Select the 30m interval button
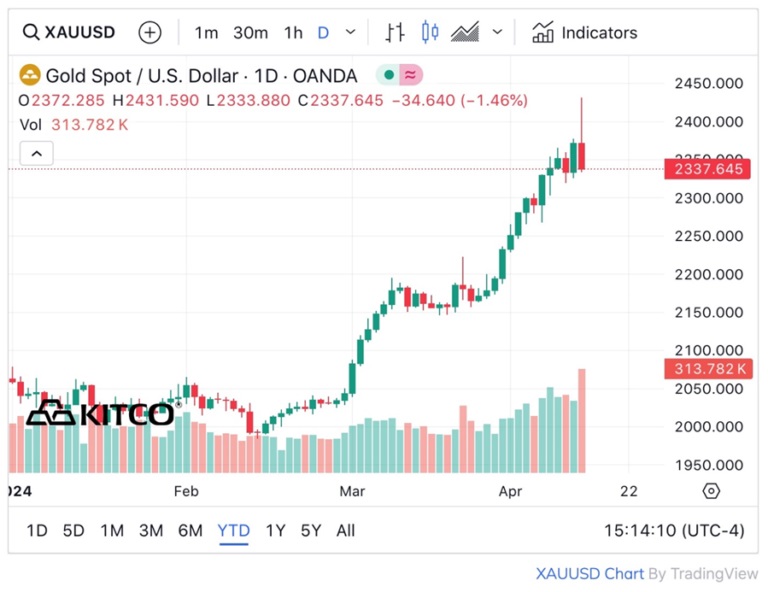This screenshot has height=592, width=768. pyautogui.click(x=250, y=33)
